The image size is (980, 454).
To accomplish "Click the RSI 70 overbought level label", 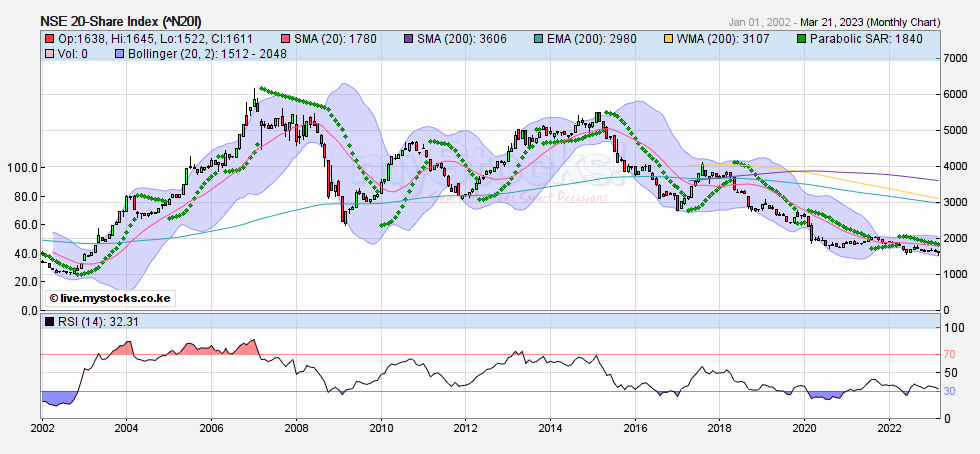I will [x=951, y=354].
